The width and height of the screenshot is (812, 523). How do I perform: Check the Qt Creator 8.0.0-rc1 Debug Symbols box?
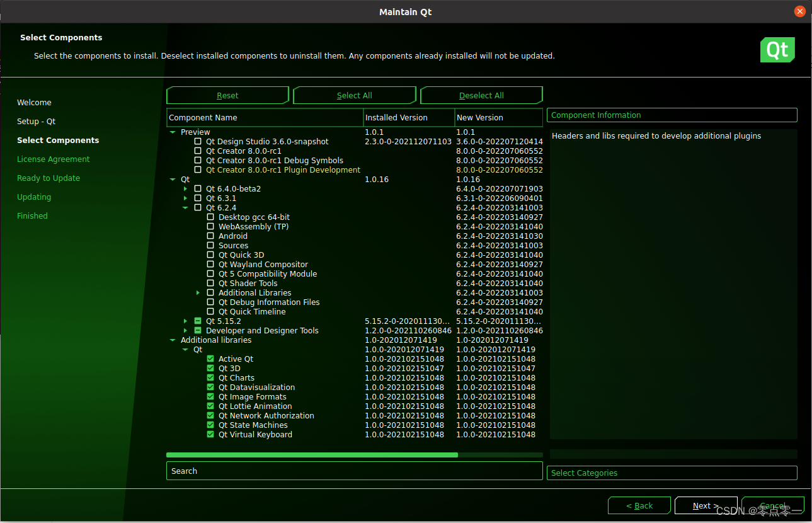pyautogui.click(x=198, y=161)
